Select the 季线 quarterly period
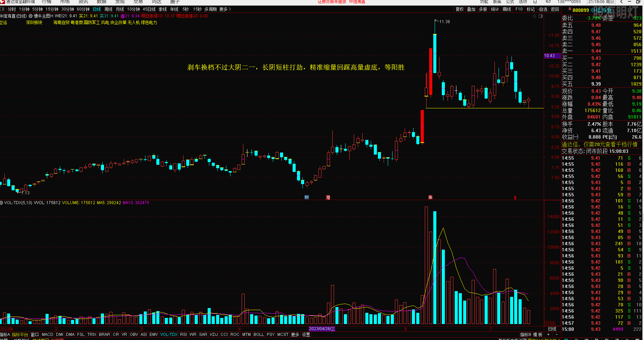The height and width of the screenshot is (340, 644). pyautogui.click(x=163, y=9)
